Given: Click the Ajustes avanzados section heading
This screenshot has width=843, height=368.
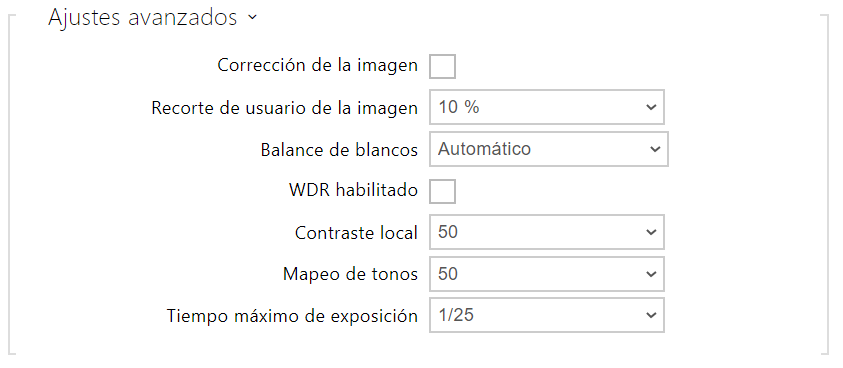Looking at the screenshot, I should pyautogui.click(x=142, y=17).
